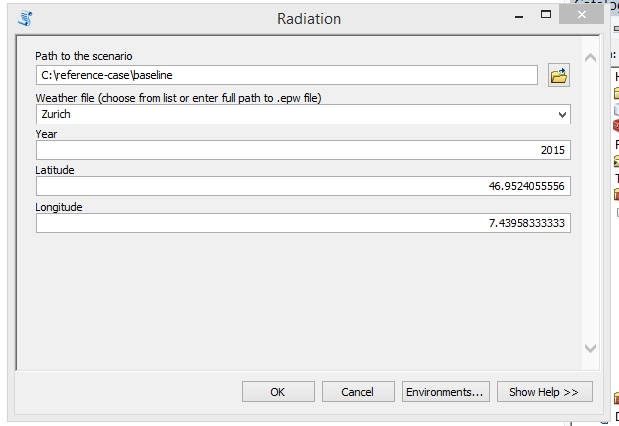Click the 'Path to the scenario' label

tap(84, 56)
